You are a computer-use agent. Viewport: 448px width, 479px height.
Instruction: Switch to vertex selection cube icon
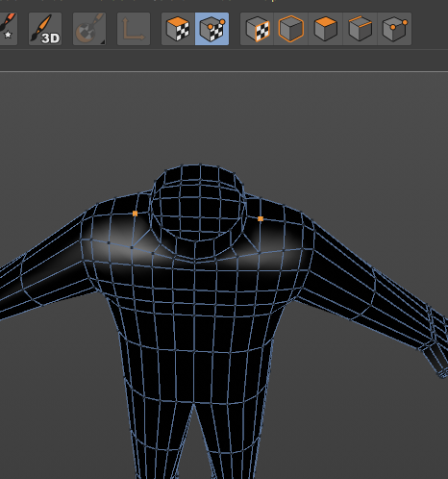[394, 29]
